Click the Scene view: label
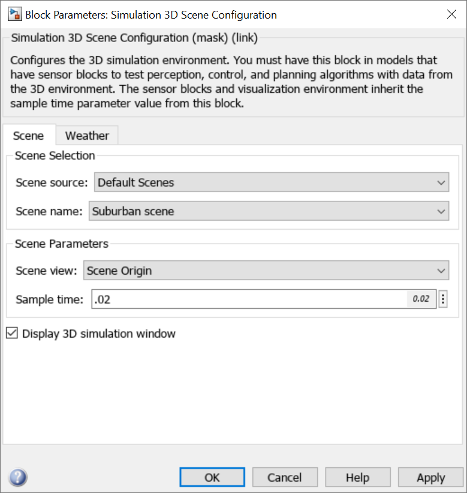The image size is (467, 493). (x=46, y=271)
